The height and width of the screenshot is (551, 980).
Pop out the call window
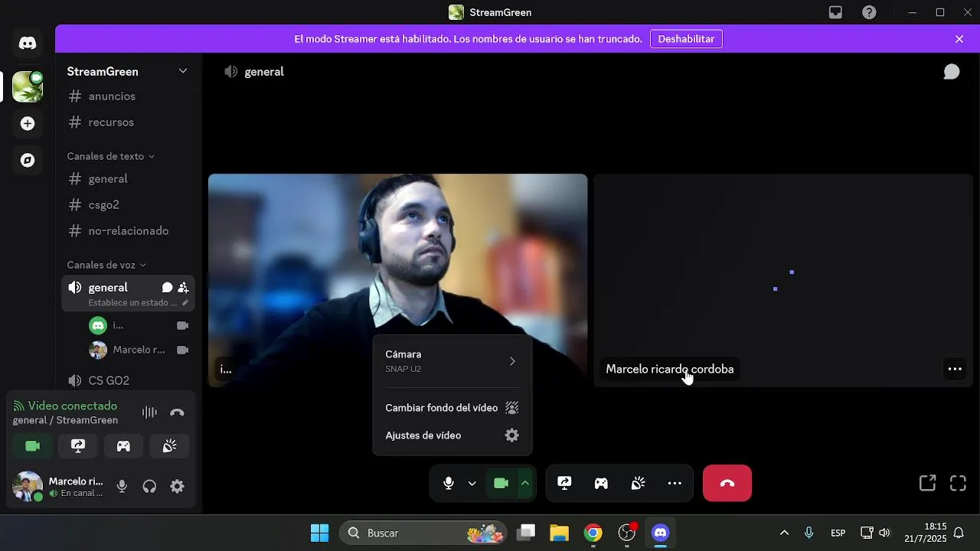click(927, 483)
